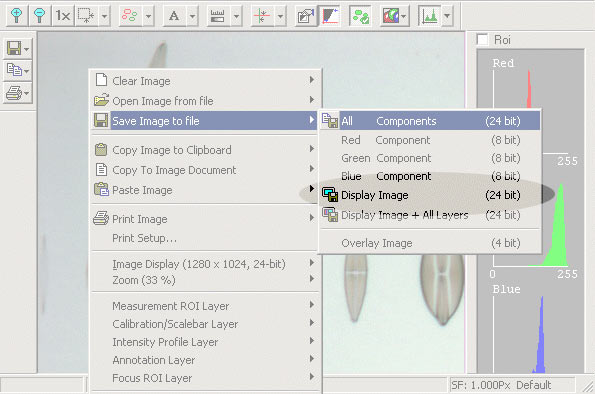Open the histogram chart toolbar icon
The width and height of the screenshot is (595, 394).
tap(430, 16)
